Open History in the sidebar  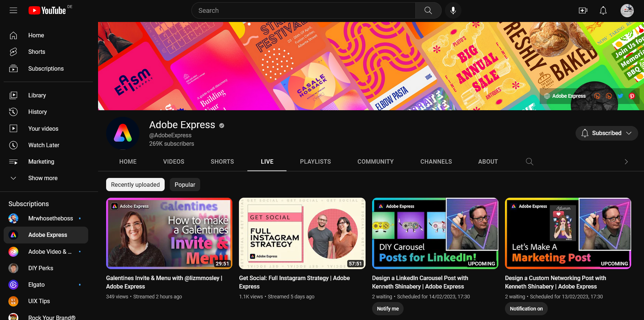(x=48, y=112)
